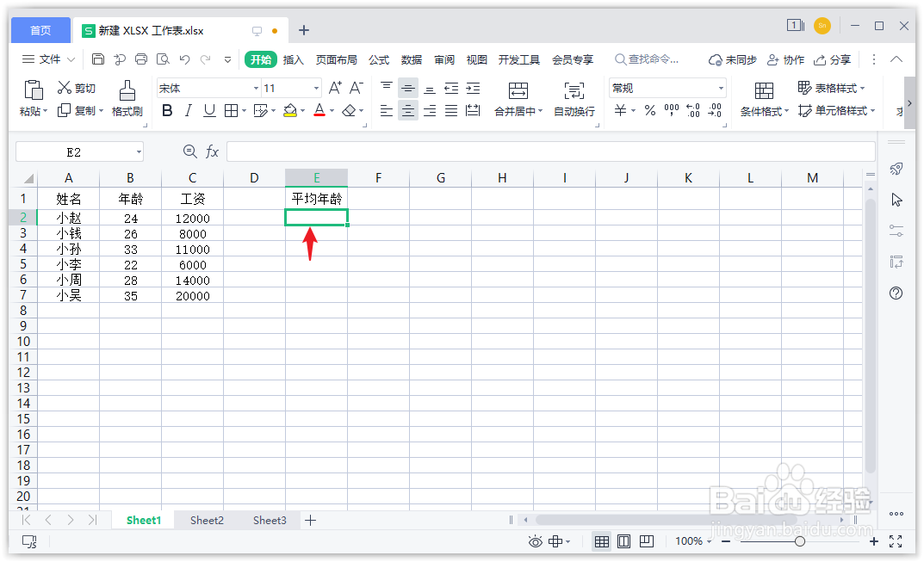
Task: Decrease indent in the cell
Action: 451,88
